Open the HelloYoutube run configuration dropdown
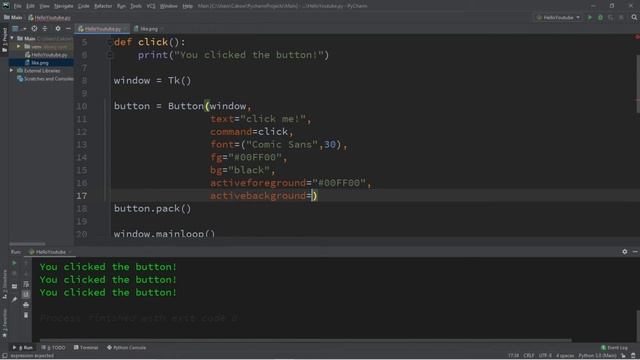Image resolution: width=640 pixels, height=360 pixels. [x=558, y=18]
